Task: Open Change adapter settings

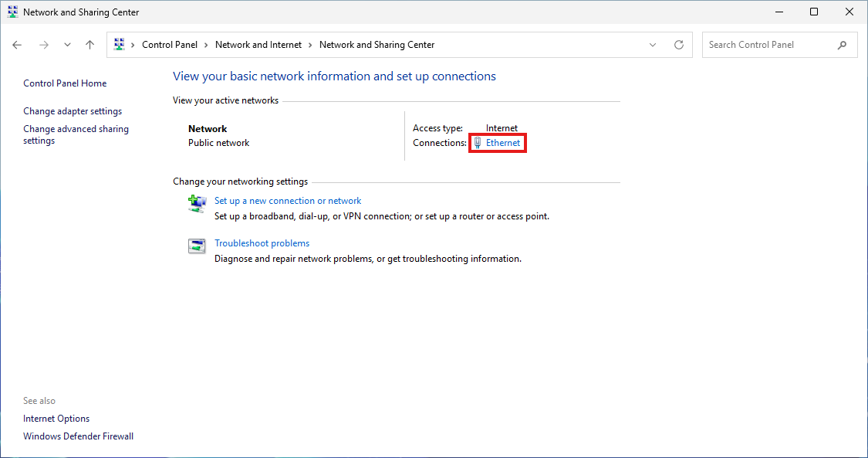Action: click(x=73, y=111)
